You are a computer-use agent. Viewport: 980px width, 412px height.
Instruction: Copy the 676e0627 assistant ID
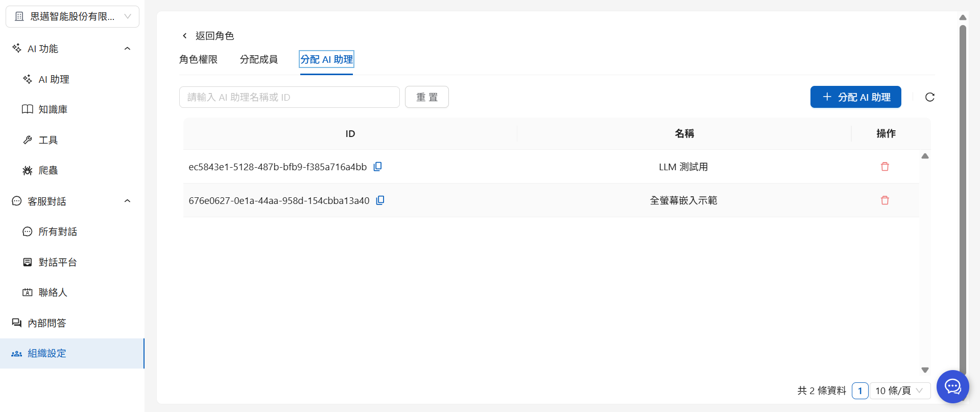coord(380,200)
